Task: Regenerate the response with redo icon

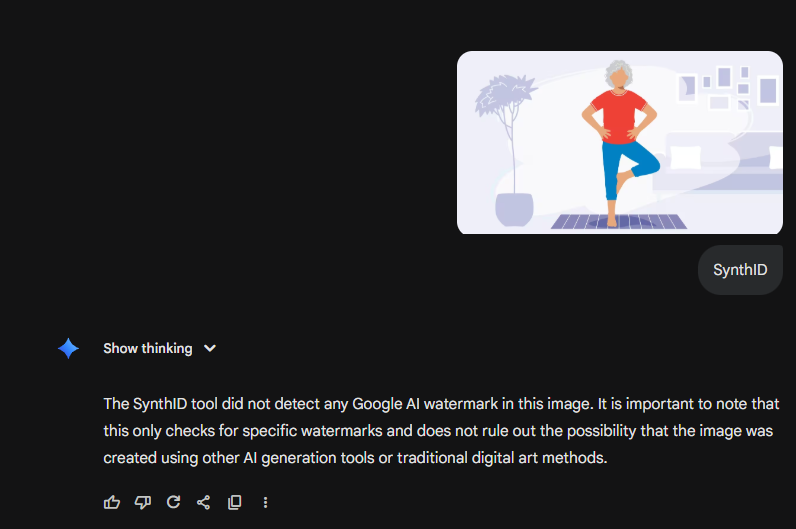Action: pyautogui.click(x=173, y=502)
